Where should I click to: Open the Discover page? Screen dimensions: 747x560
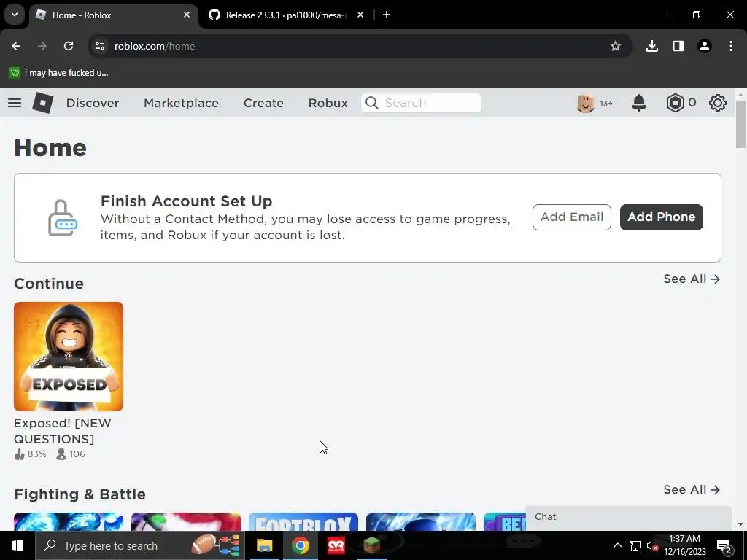coord(93,103)
